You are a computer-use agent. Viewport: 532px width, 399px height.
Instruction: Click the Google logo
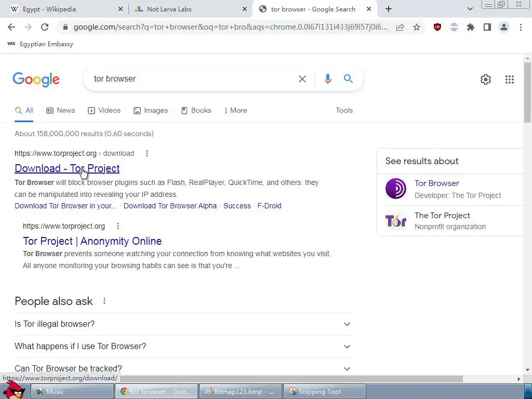tap(36, 79)
